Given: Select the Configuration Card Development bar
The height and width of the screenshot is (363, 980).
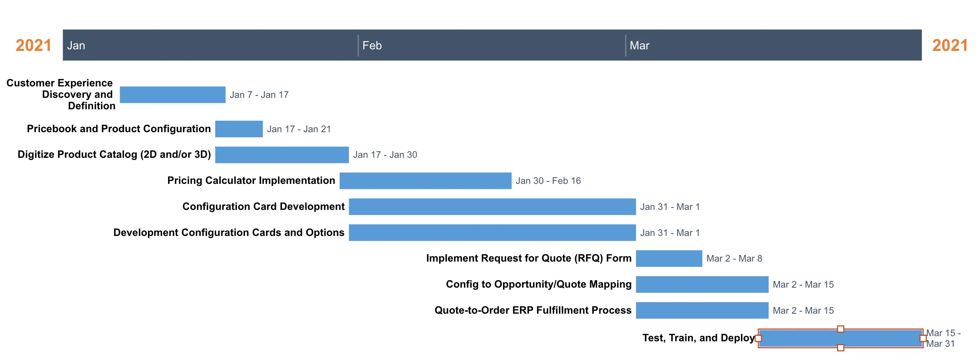Looking at the screenshot, I should (x=492, y=207).
